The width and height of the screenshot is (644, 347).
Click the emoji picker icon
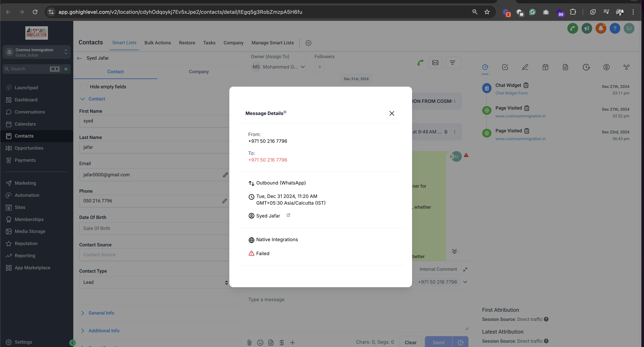260,343
